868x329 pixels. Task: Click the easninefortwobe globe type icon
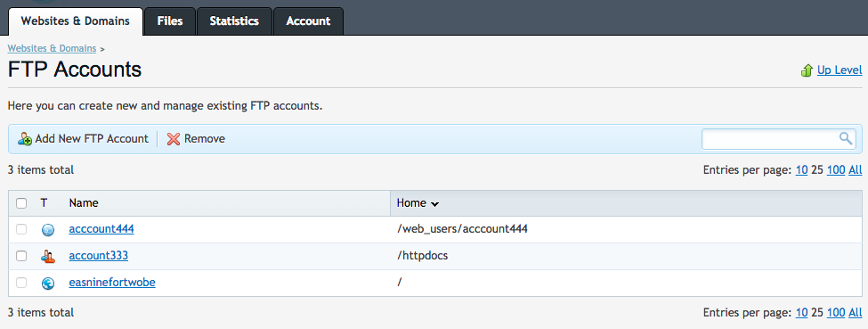tap(48, 283)
